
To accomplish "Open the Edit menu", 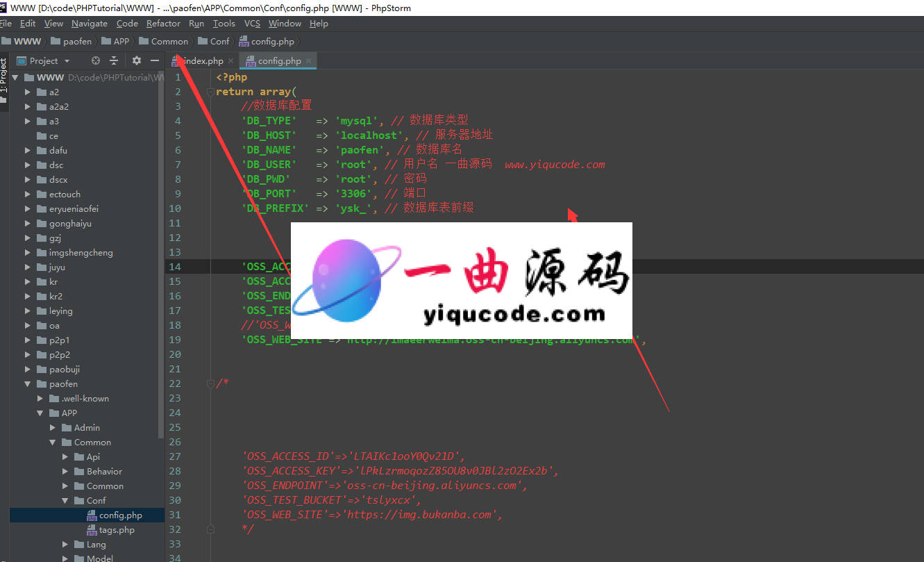I will 28,24.
